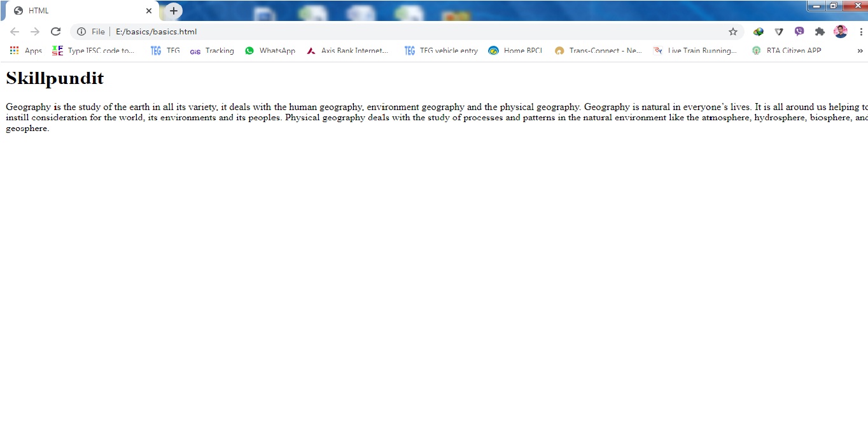The image size is (868, 430).
Task: Open the globe-colored extension icon
Action: click(759, 32)
